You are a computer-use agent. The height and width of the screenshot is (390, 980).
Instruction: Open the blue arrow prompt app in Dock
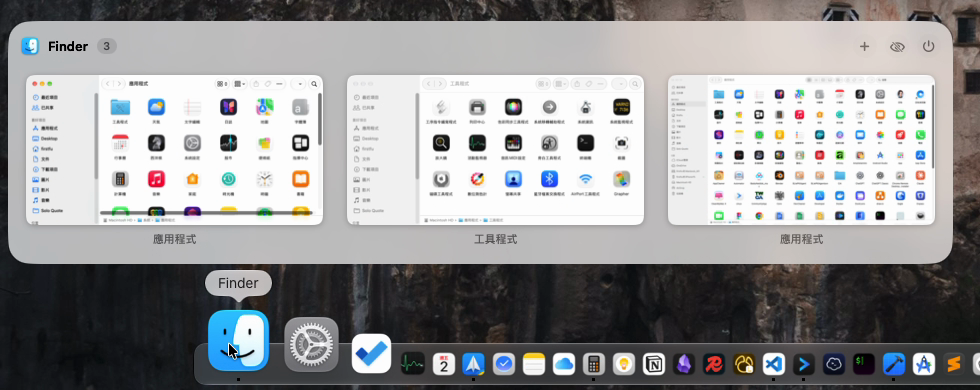coord(804,364)
